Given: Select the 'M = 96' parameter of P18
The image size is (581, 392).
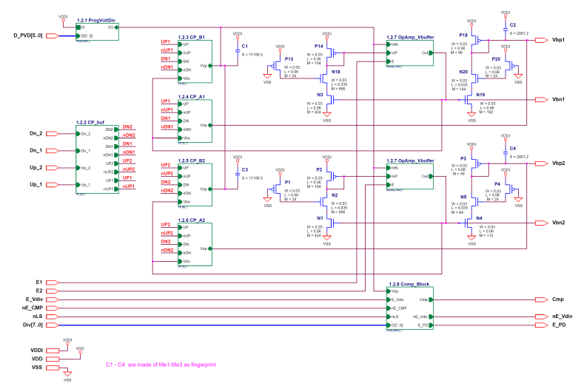Looking at the screenshot, I should coord(458,53).
